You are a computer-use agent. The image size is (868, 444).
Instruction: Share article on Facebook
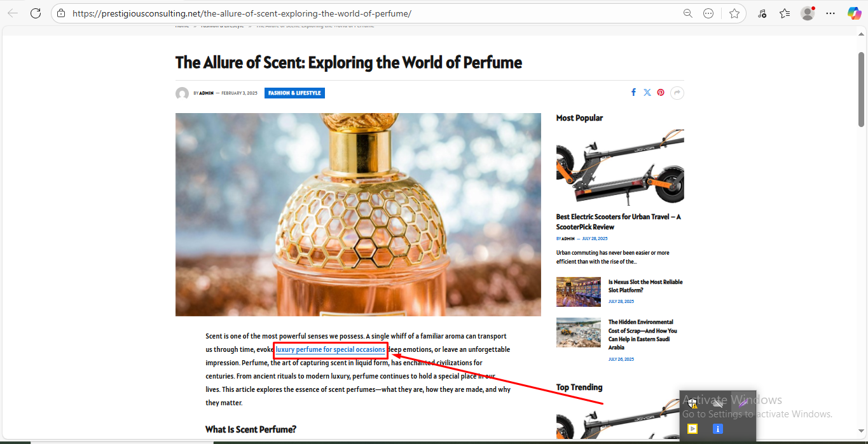point(633,93)
